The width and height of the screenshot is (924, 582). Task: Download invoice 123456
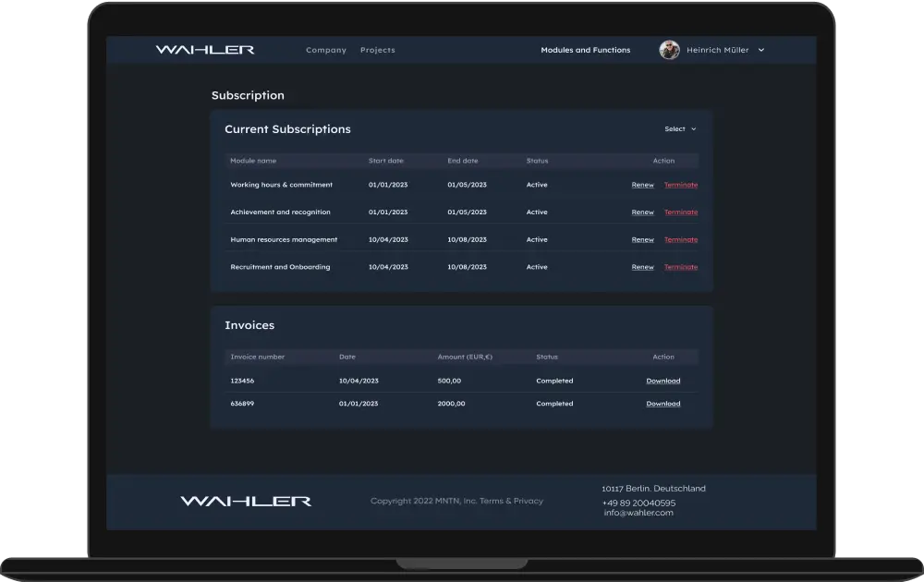(663, 381)
